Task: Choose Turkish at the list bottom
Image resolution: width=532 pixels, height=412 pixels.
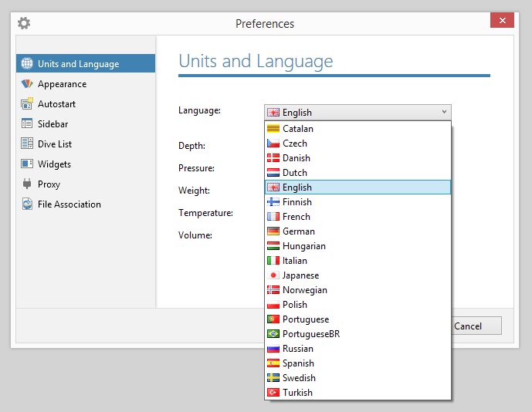Action: point(297,393)
